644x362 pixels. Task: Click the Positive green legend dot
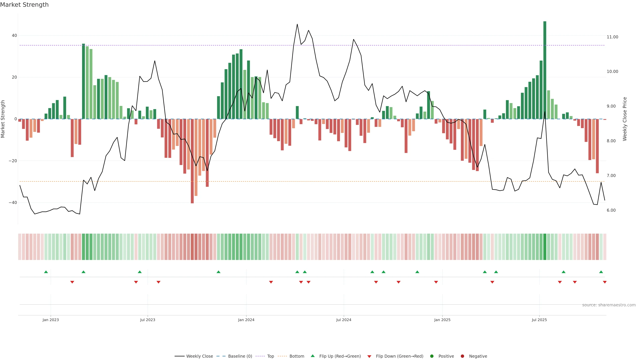click(x=432, y=356)
